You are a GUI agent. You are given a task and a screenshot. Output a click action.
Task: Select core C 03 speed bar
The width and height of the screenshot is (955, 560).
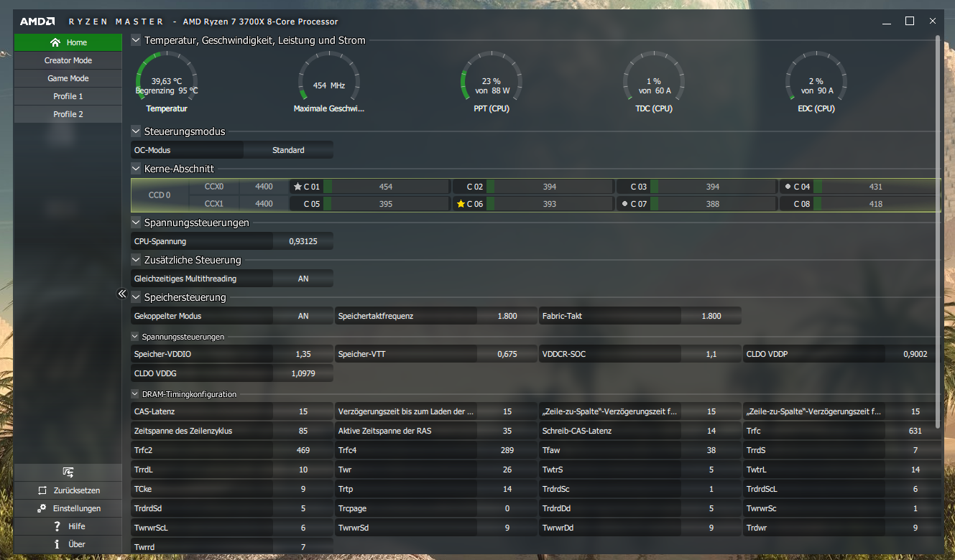(713, 187)
